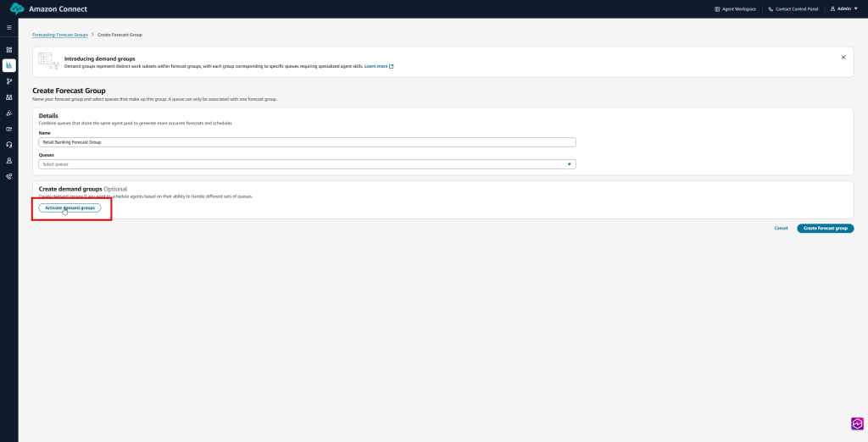Open the users group sidebar icon
The height and width of the screenshot is (442, 868).
pyautogui.click(x=8, y=97)
